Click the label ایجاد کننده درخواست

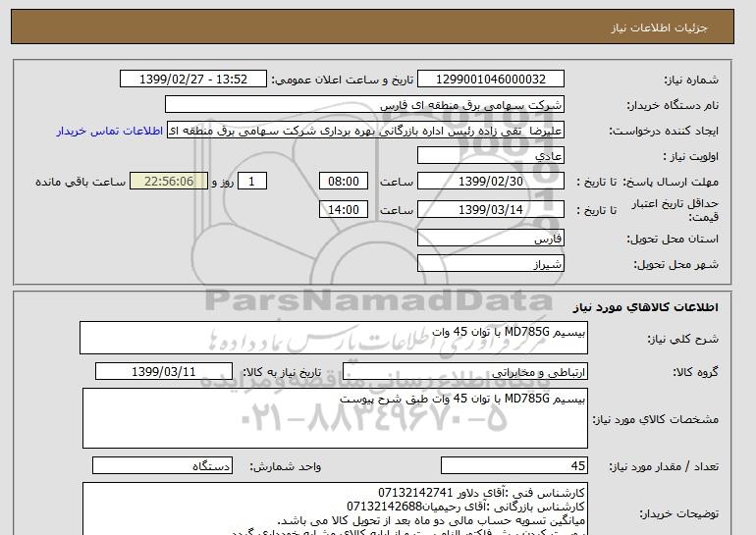[x=664, y=132]
